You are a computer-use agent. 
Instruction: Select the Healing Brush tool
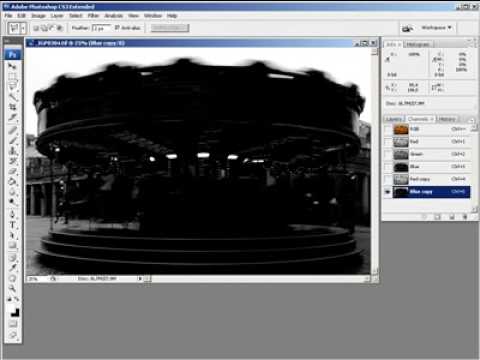(13, 130)
